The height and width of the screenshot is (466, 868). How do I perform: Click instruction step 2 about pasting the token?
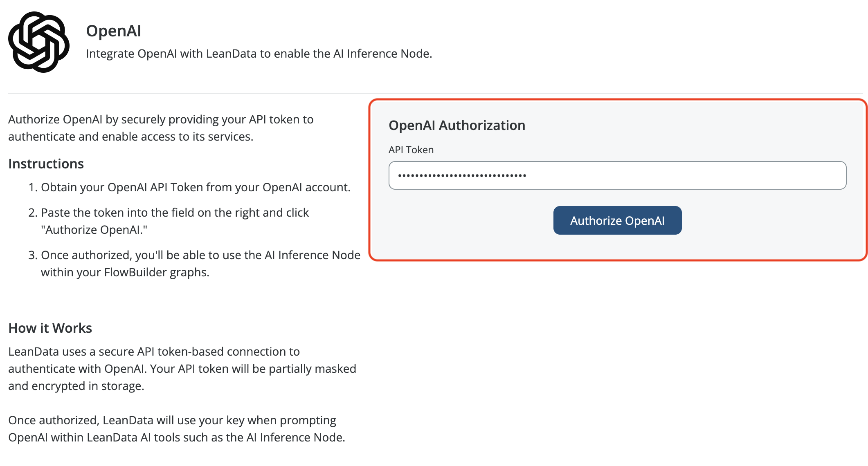coord(175,213)
